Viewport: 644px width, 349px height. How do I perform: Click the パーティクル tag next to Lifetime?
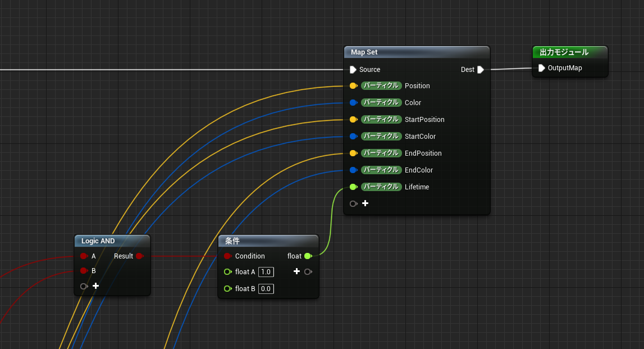coord(381,187)
